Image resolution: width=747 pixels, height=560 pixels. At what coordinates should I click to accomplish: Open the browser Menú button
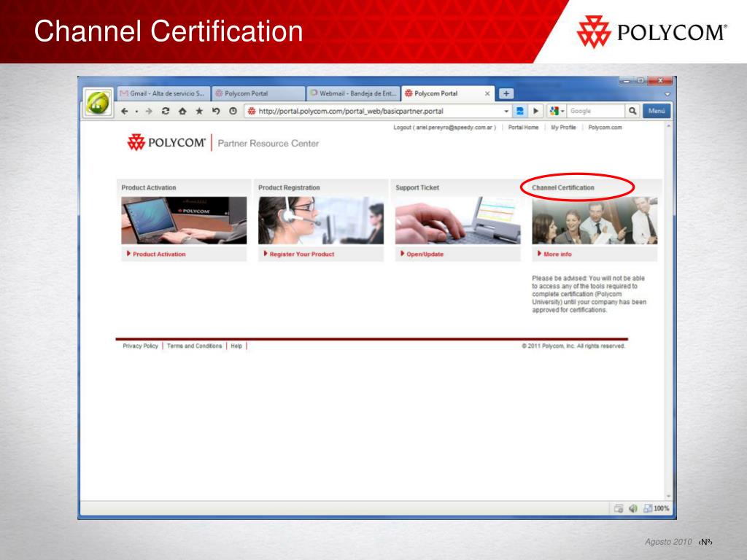pyautogui.click(x=657, y=111)
